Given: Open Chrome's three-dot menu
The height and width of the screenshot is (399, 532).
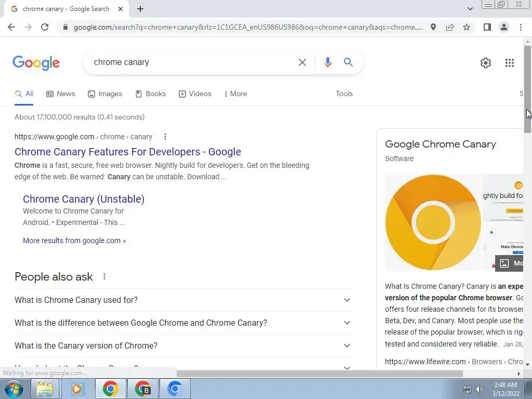Looking at the screenshot, I should coord(521,27).
